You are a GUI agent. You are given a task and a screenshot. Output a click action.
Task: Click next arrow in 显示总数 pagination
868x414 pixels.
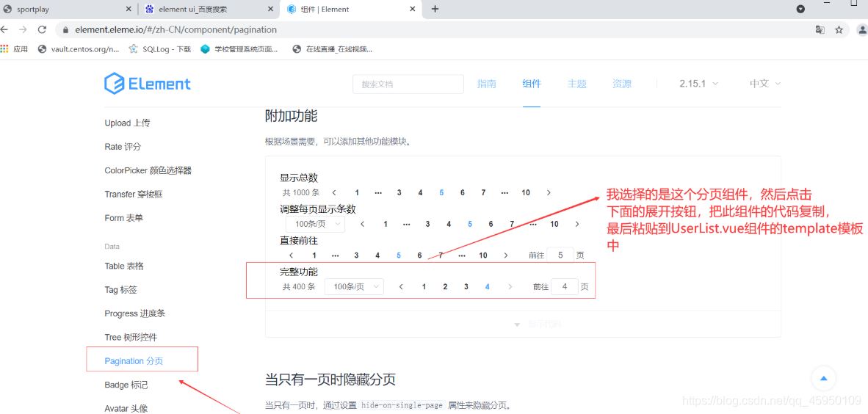[x=549, y=192]
